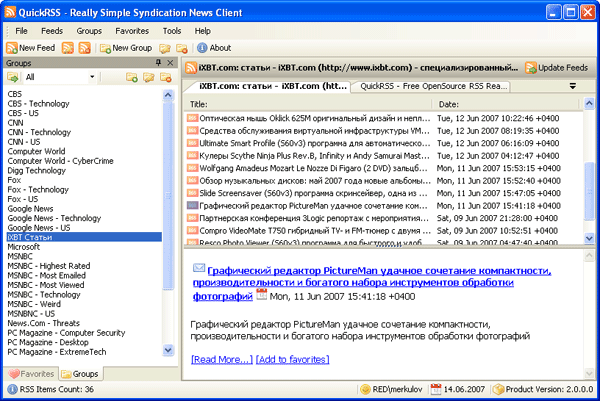Click the calendar icon beside article date

pos(262,295)
